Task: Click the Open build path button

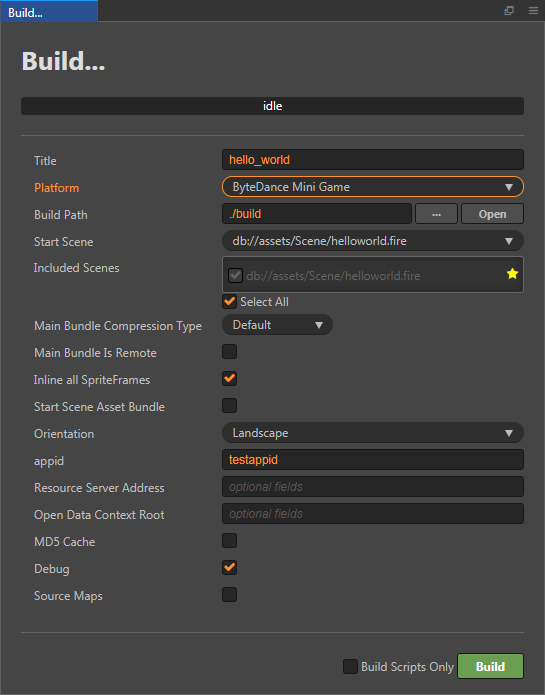Action: coord(492,214)
